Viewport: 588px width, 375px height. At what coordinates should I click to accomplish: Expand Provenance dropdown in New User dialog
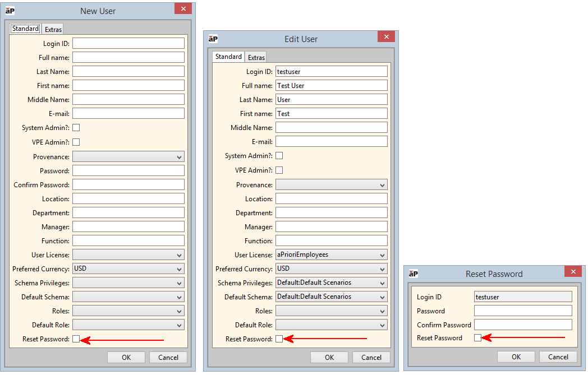point(128,157)
